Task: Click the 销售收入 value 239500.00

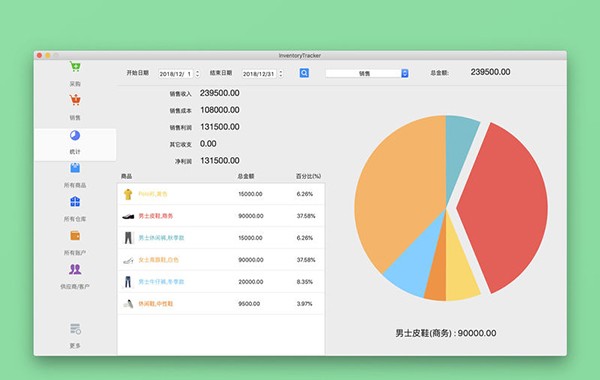Action: 220,93
